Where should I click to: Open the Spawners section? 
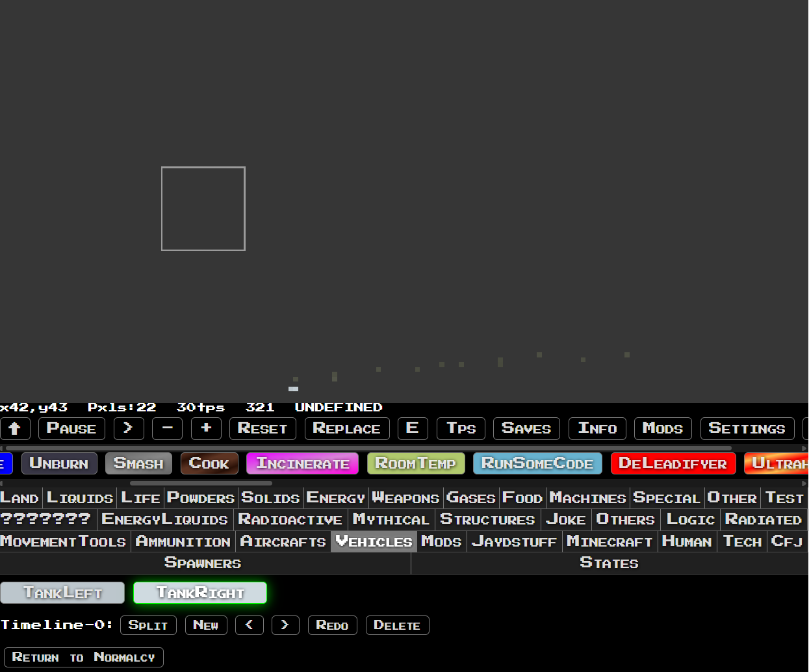tap(202, 562)
